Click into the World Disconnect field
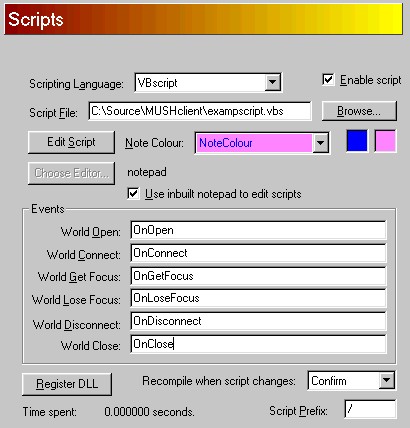 258,321
